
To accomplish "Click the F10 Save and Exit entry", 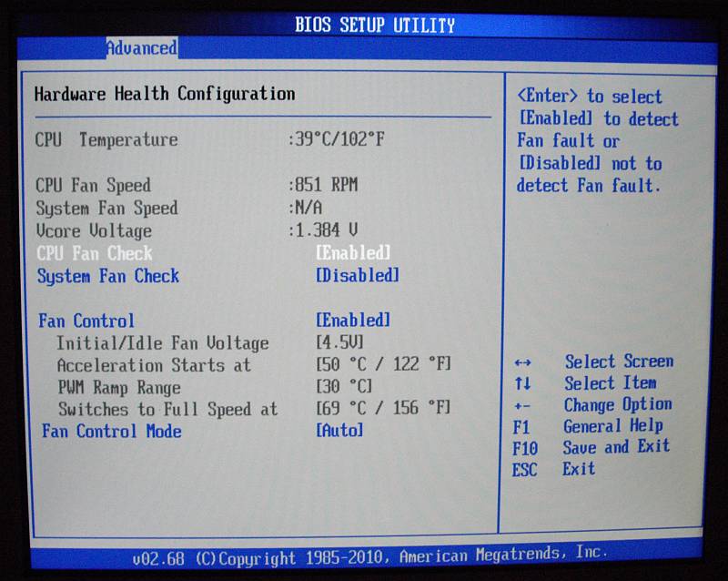I will pyautogui.click(x=591, y=448).
